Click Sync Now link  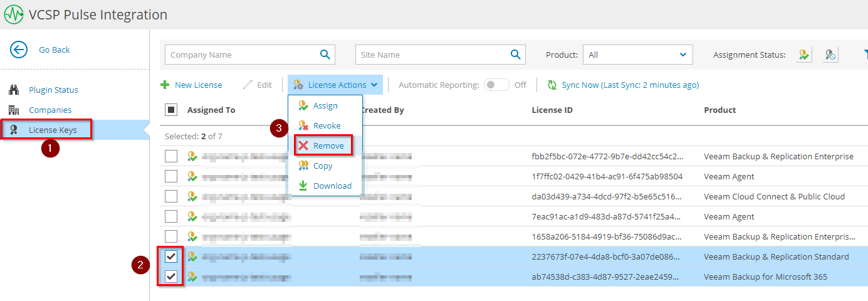623,85
